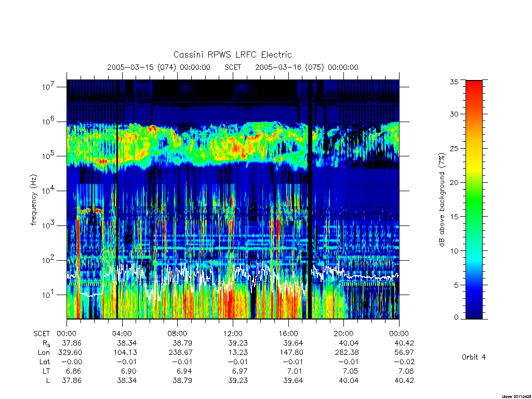Click the "frequency (Hz)" axis label
Screen dimensions: 532x399
tap(34, 199)
